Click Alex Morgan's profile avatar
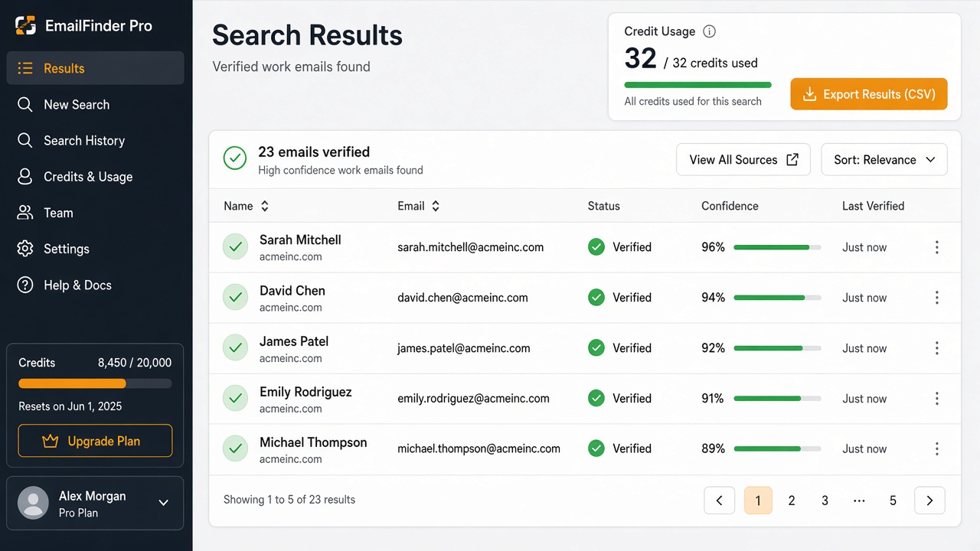This screenshot has height=551, width=980. click(33, 504)
